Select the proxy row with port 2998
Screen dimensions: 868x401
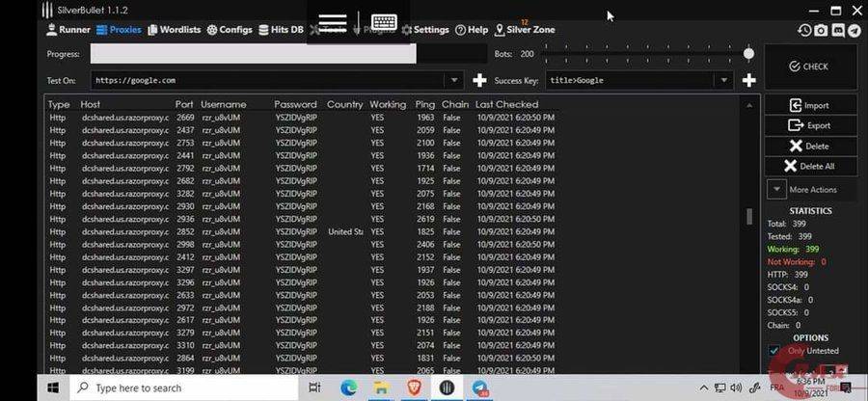[302, 245]
